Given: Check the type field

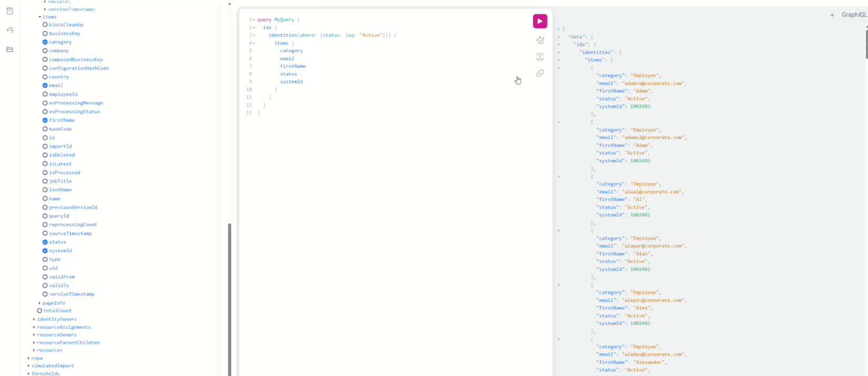Looking at the screenshot, I should click(x=45, y=259).
